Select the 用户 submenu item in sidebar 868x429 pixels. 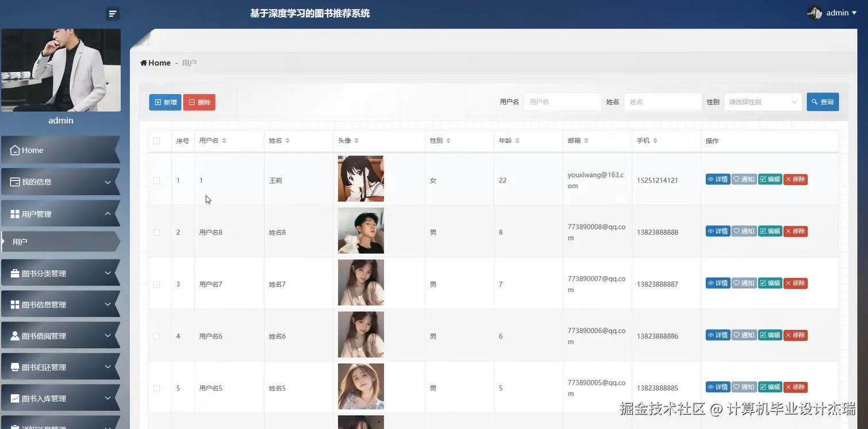point(60,242)
